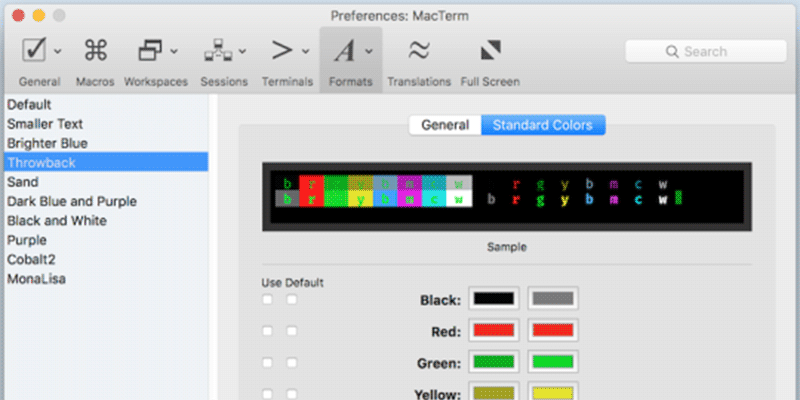Image resolution: width=800 pixels, height=400 pixels.
Task: Close the Preferences window with red button
Action: pyautogui.click(x=18, y=16)
